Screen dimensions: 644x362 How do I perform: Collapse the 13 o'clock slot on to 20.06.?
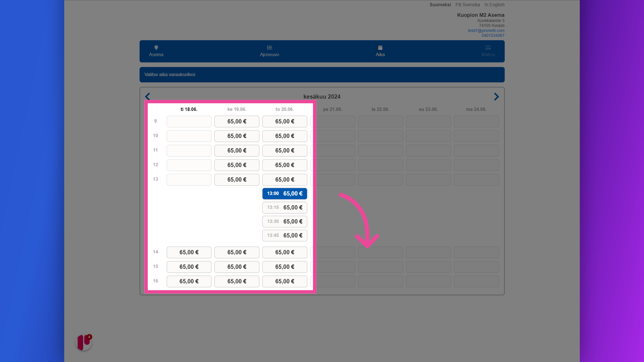coord(285,180)
